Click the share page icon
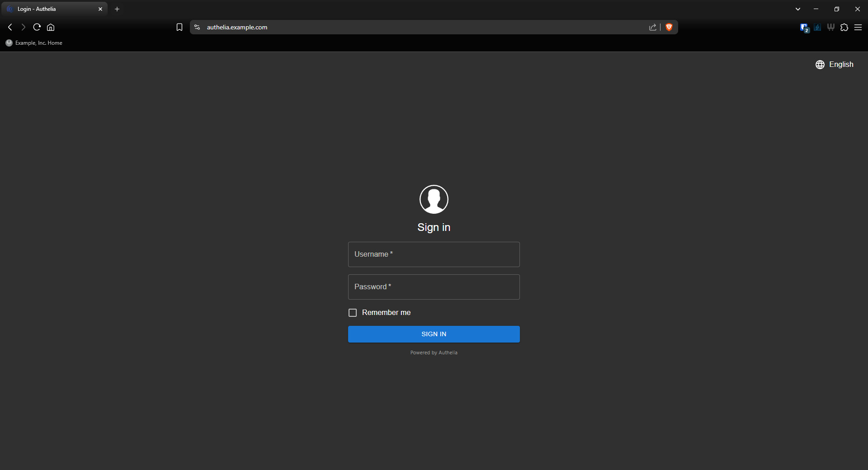868x470 pixels. pyautogui.click(x=652, y=27)
